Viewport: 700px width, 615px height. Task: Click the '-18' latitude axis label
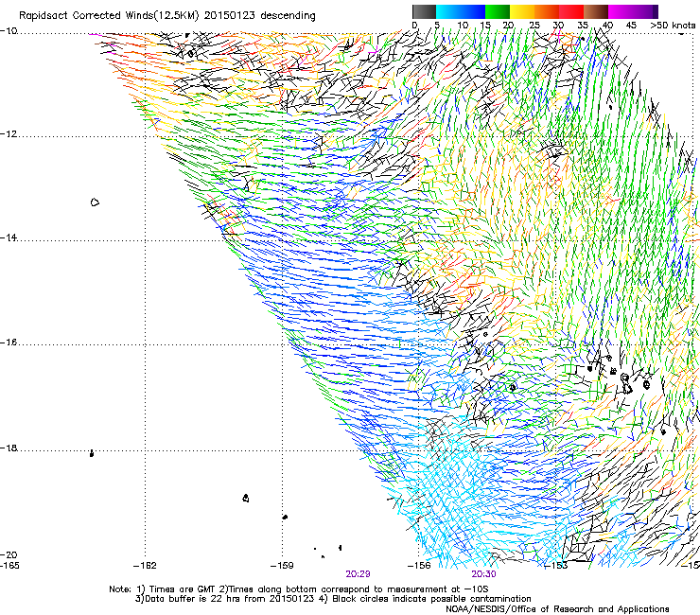[x=9, y=448]
